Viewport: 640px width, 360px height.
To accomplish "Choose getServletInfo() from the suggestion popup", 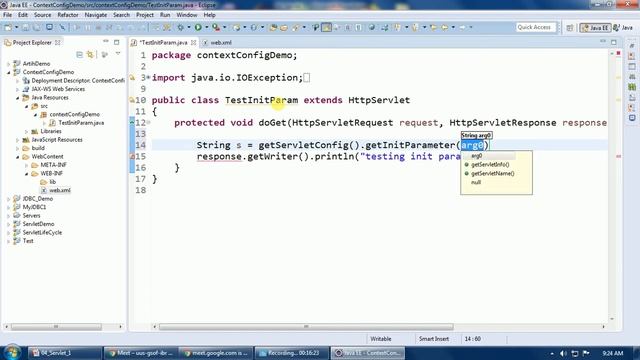I will pyautogui.click(x=490, y=164).
